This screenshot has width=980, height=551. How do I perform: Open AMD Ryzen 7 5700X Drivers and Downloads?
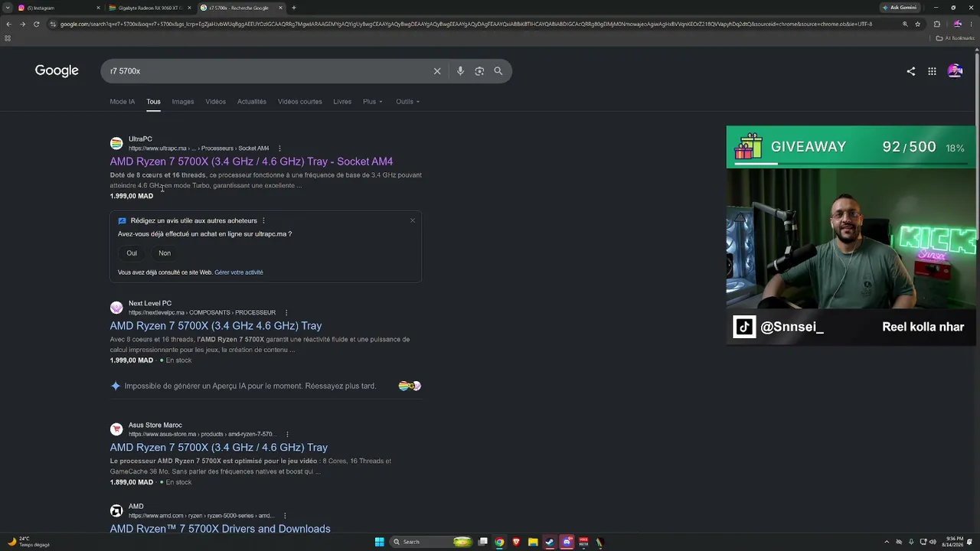click(x=220, y=529)
